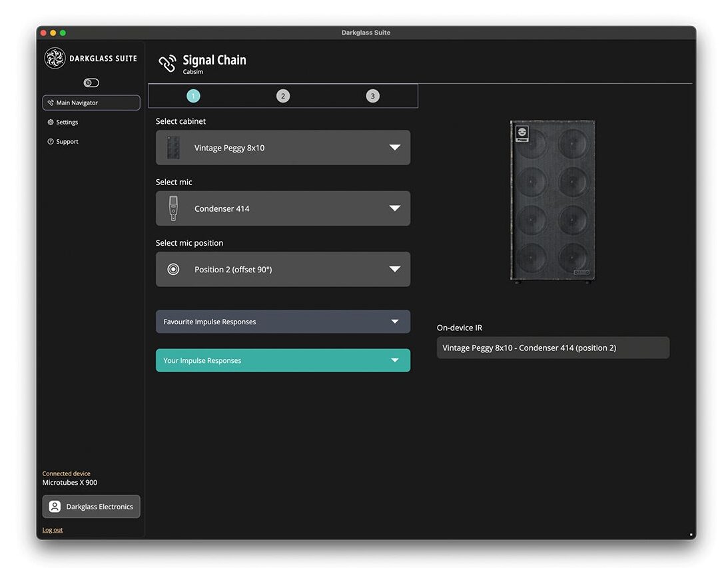728x568 pixels.
Task: Click the user profile icon
Action: click(55, 507)
